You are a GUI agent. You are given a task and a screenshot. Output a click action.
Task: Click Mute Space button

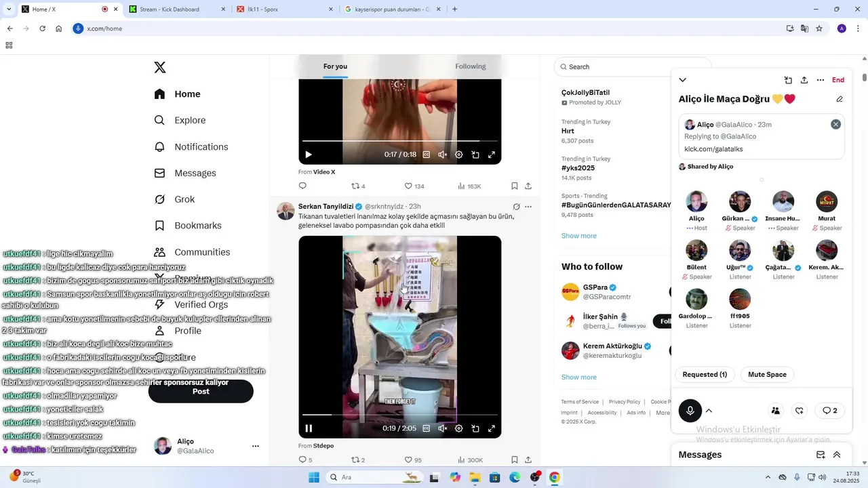[x=767, y=374]
